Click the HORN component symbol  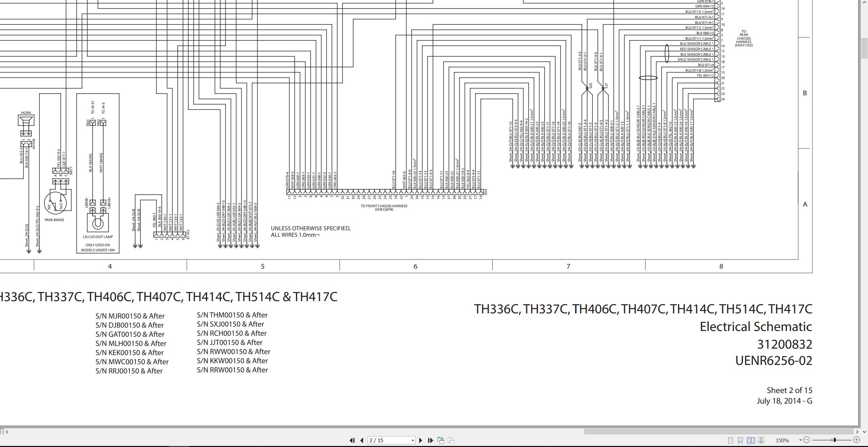click(x=26, y=120)
